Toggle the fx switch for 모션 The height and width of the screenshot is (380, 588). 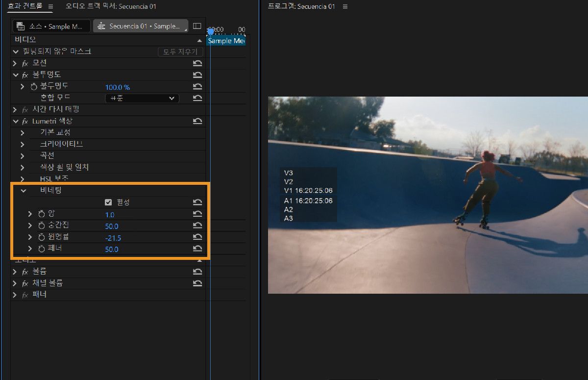(x=25, y=63)
